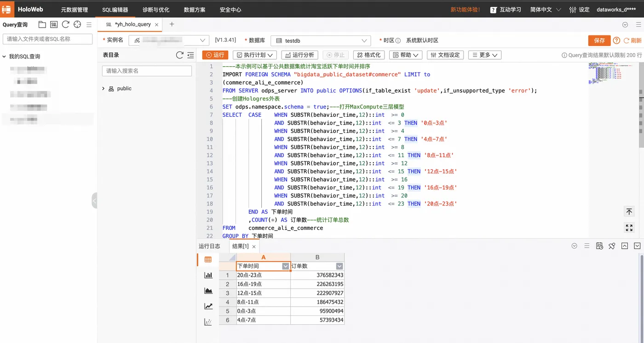Close the 结果[1] tab
The width and height of the screenshot is (644, 343).
[254, 246]
